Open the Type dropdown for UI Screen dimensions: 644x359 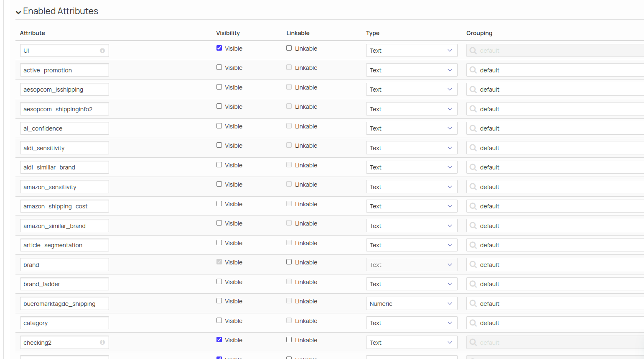click(412, 51)
